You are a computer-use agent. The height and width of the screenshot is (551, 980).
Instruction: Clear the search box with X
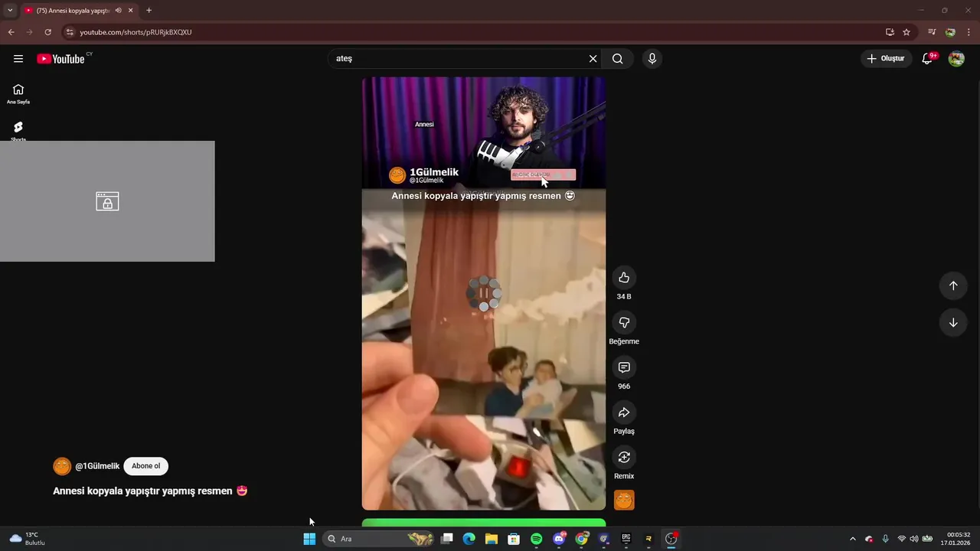pos(593,59)
